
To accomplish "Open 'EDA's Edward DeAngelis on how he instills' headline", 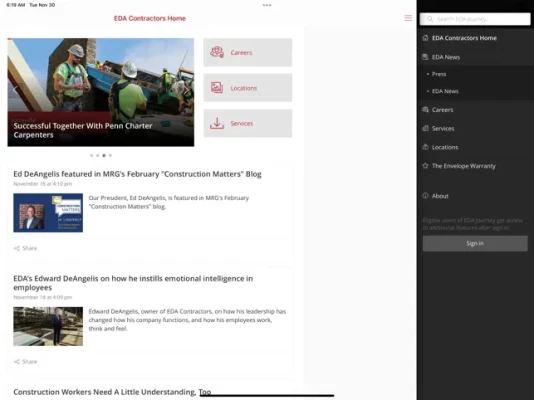I will point(133,283).
